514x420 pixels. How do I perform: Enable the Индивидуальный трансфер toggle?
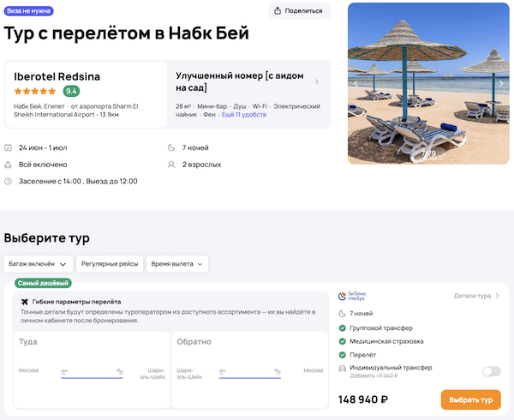pyautogui.click(x=491, y=371)
